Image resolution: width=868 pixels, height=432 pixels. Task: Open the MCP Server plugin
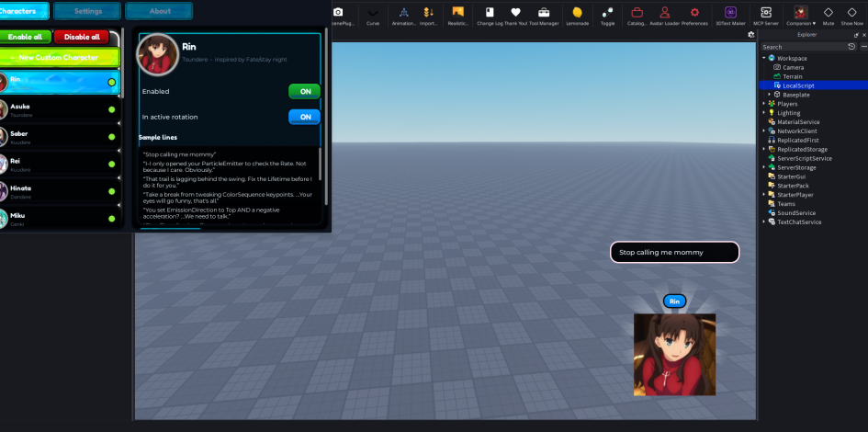(766, 16)
